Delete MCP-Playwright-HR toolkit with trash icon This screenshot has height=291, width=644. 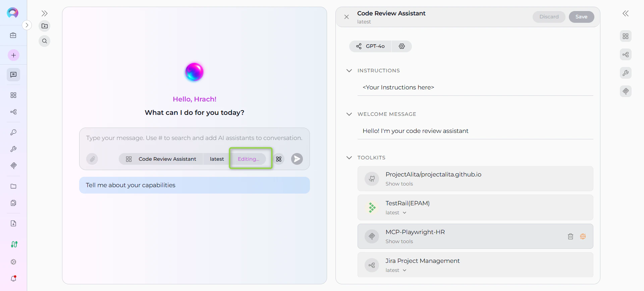point(570,236)
